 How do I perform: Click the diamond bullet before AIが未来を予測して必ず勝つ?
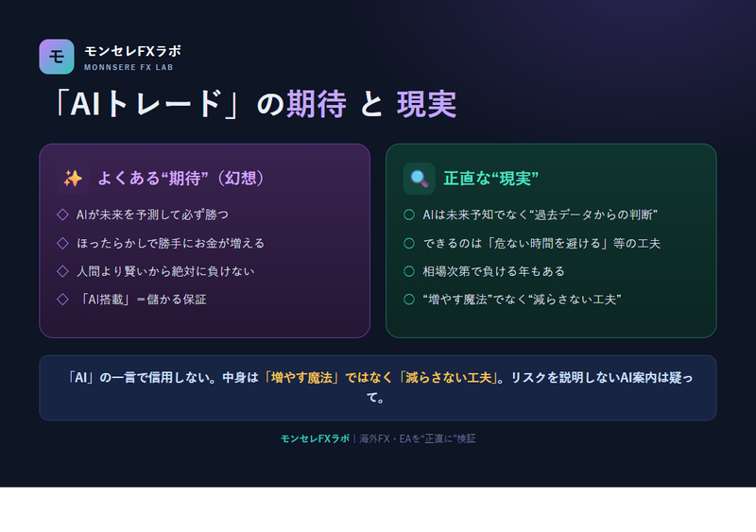(x=62, y=215)
